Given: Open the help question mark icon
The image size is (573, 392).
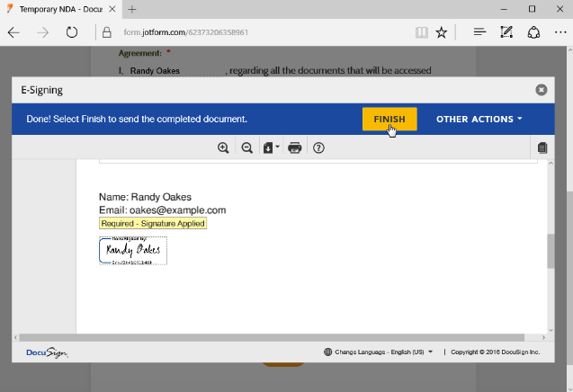Looking at the screenshot, I should click(318, 148).
